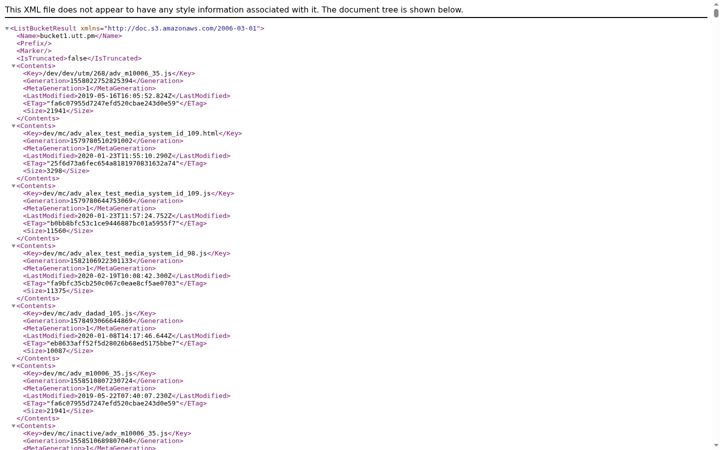Viewport: 720px width, 450px height.
Task: Collapse Contents node for adv_alex_test_media_system_id_98.js
Action: pyautogui.click(x=13, y=246)
